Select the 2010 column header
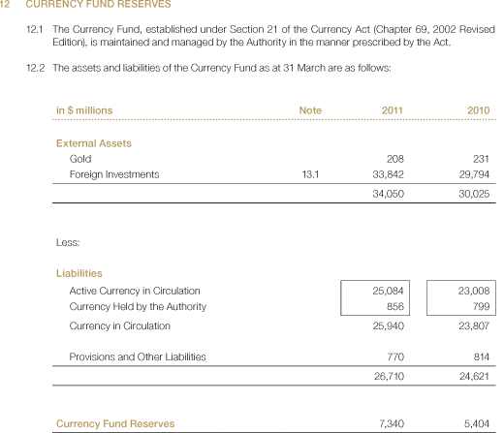The height and width of the screenshot is (433, 504). point(479,110)
